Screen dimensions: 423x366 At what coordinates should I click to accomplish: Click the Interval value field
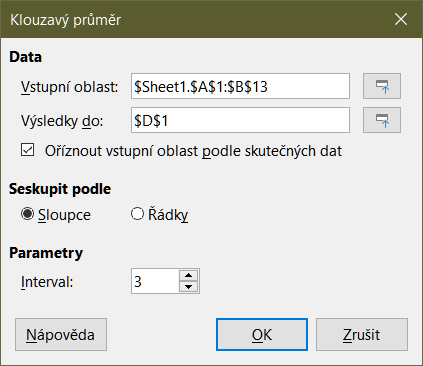pos(155,281)
